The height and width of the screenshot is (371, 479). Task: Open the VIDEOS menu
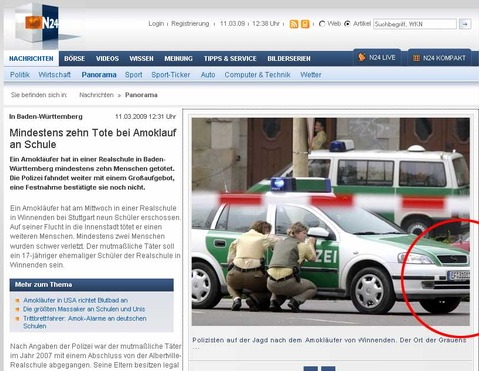[x=107, y=59]
